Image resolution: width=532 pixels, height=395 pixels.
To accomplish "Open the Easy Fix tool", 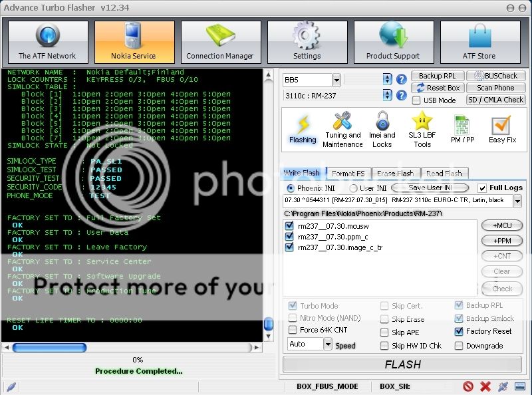I will point(502,130).
